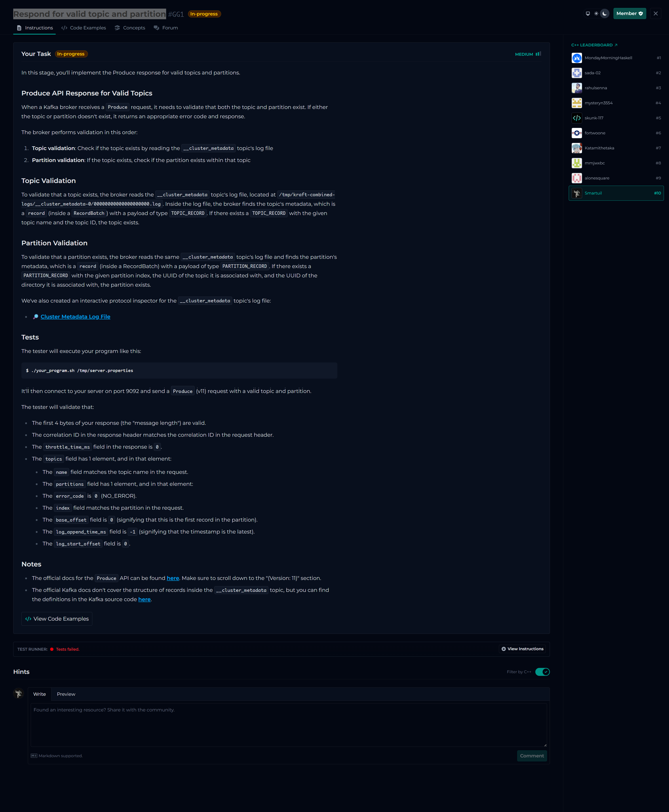Click skunk-117's code bracket avatar

pyautogui.click(x=576, y=118)
